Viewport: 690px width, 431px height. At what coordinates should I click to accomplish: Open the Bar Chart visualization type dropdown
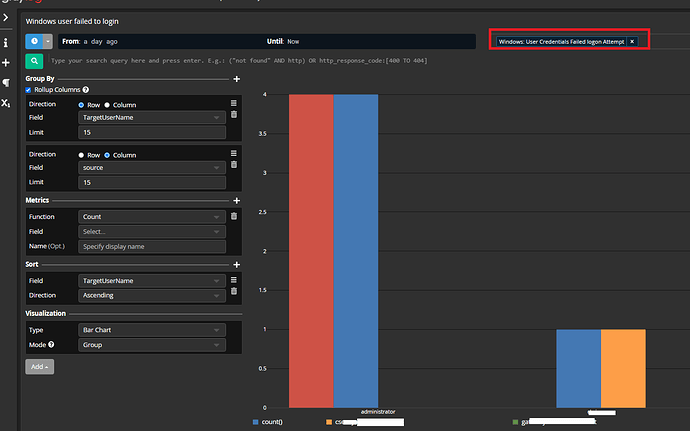(x=152, y=330)
